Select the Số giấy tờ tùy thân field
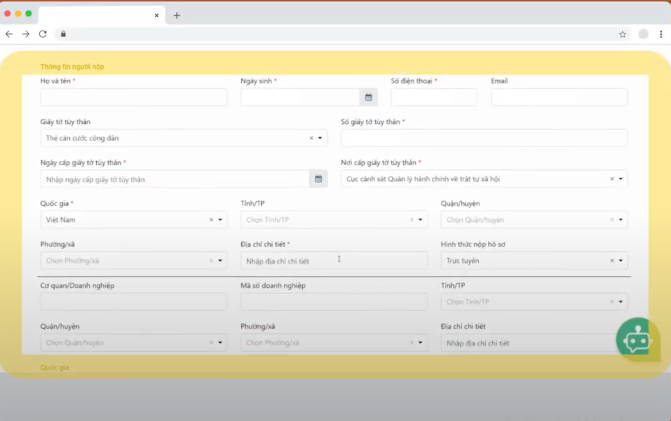Viewport: 671px width, 421px height. (484, 138)
